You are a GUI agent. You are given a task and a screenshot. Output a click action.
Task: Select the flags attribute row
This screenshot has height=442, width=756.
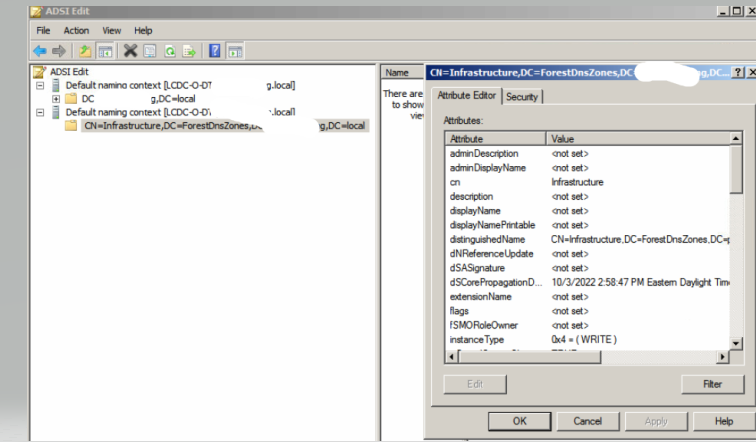[x=587, y=311]
